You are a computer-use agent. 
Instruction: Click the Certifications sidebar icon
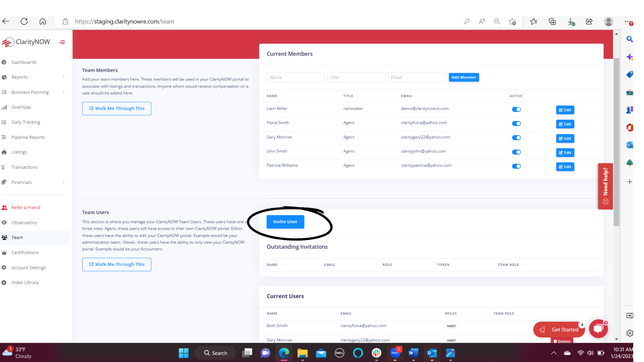pyautogui.click(x=5, y=252)
